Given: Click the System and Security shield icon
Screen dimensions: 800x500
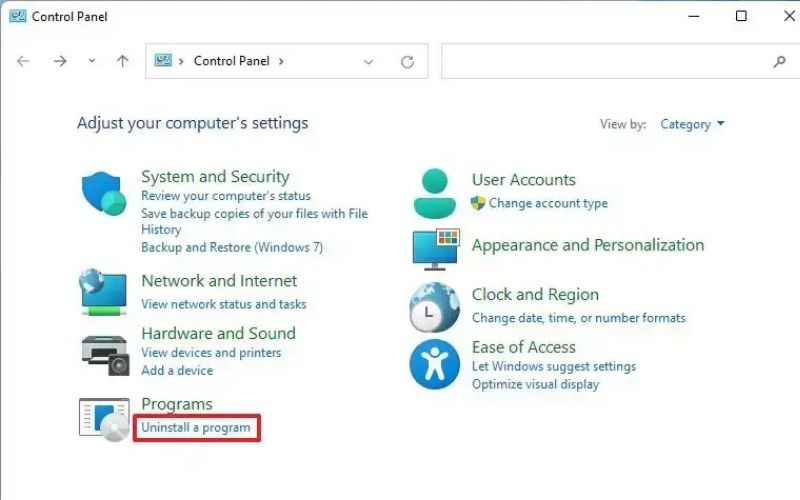Looking at the screenshot, I should point(104,193).
